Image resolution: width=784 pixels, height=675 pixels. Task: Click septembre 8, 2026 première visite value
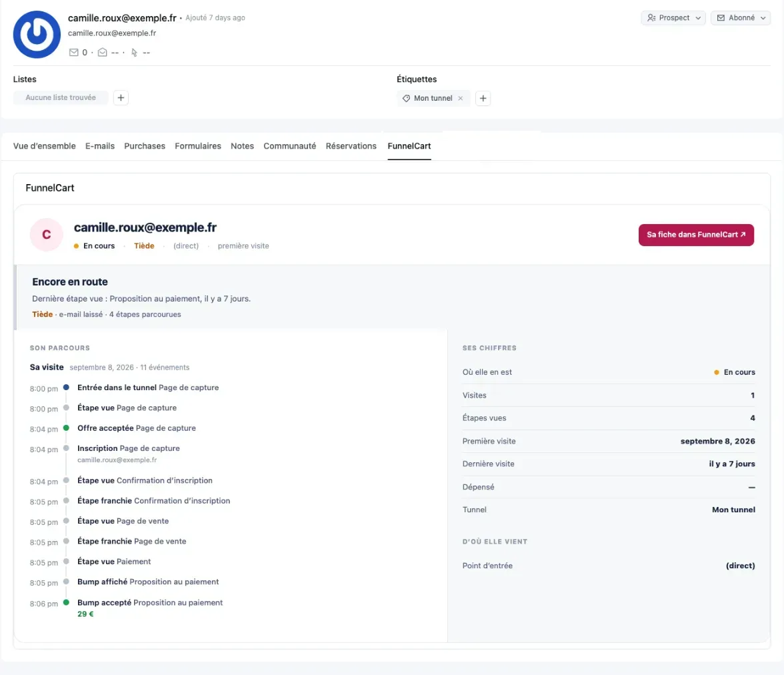(x=717, y=442)
